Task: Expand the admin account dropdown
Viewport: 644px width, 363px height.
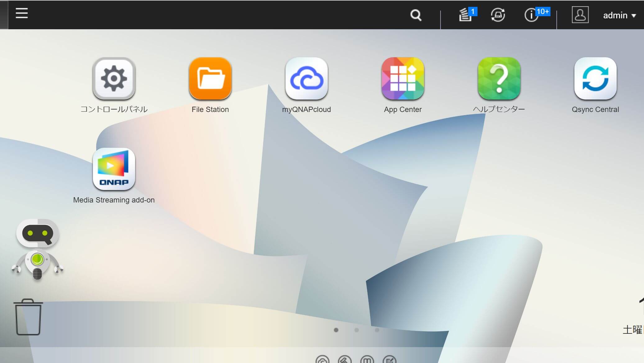Action: coord(619,15)
